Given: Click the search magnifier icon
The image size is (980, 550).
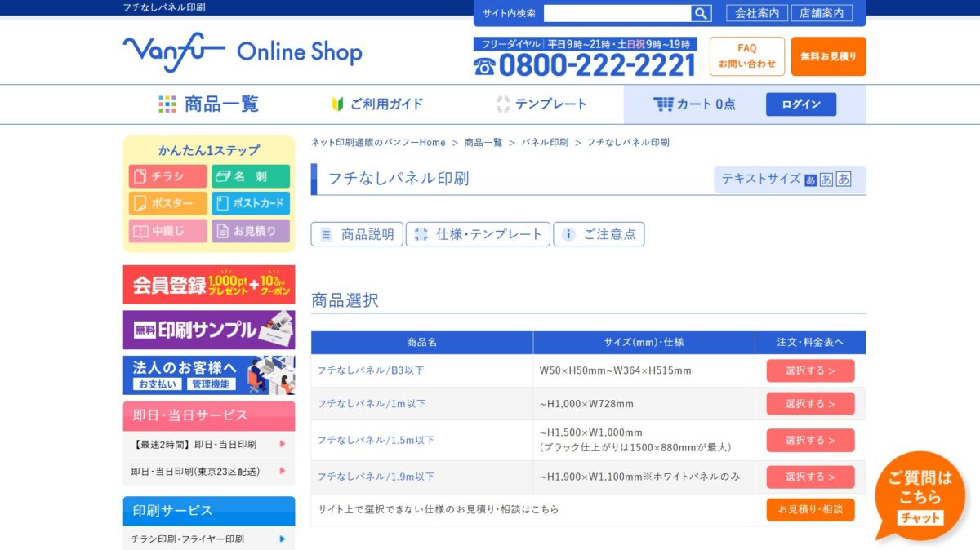Looking at the screenshot, I should [702, 13].
